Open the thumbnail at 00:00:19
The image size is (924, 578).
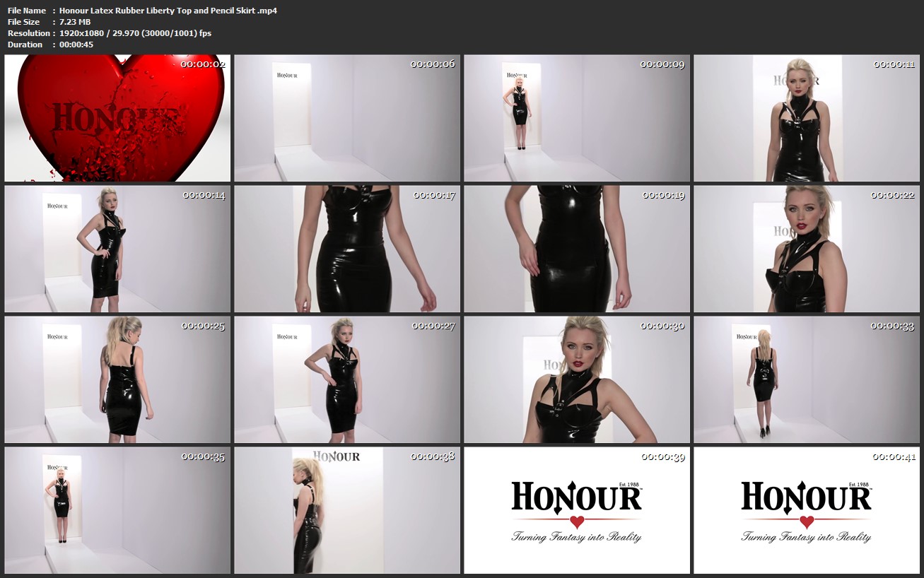tap(577, 249)
